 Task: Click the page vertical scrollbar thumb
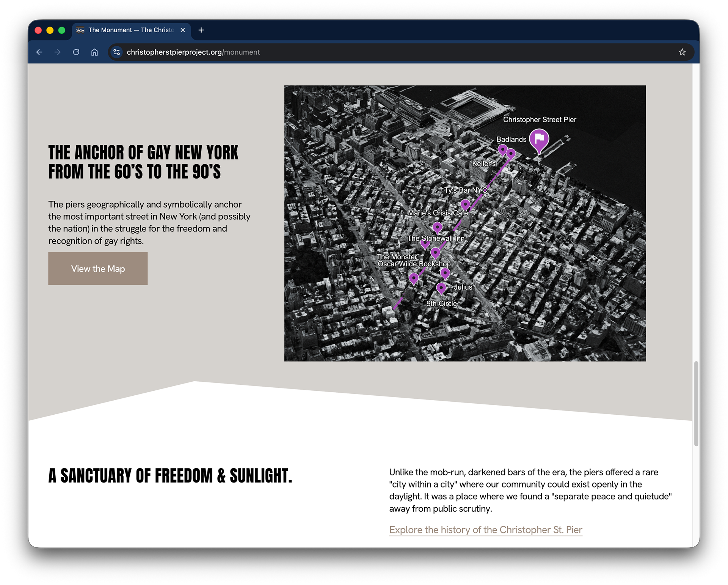click(x=696, y=404)
